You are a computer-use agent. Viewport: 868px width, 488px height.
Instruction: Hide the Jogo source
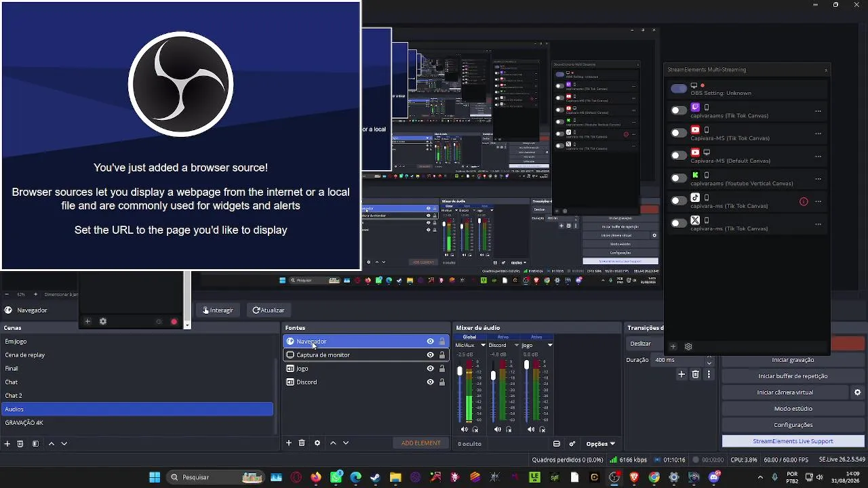430,369
